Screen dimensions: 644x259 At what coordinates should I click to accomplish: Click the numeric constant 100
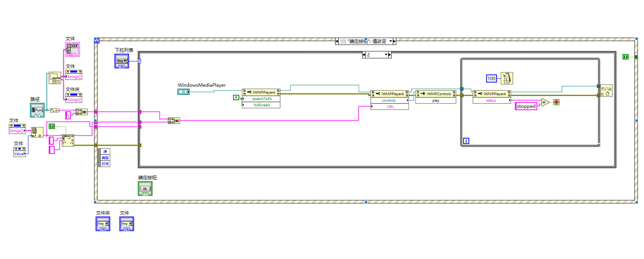pyautogui.click(x=491, y=79)
